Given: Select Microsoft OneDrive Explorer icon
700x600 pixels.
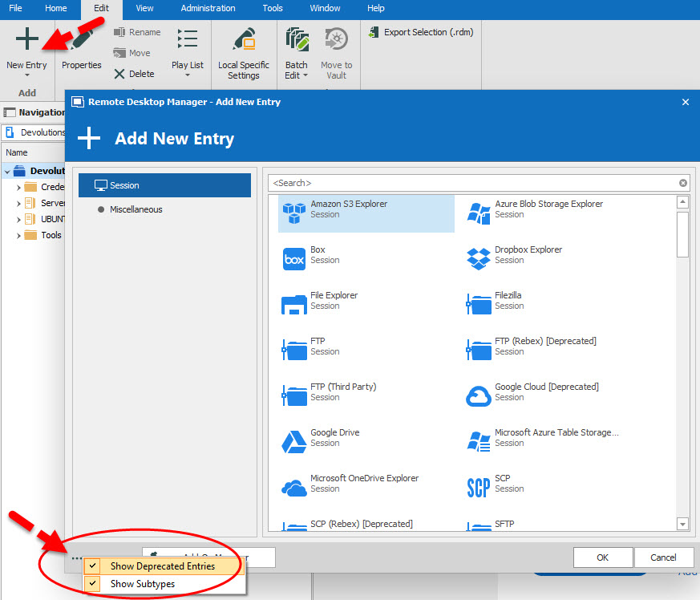Looking at the screenshot, I should [x=294, y=487].
